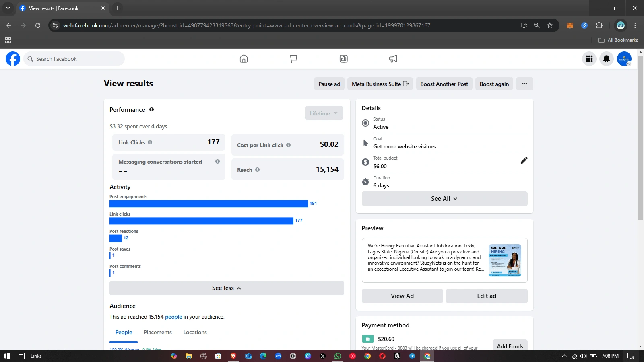The height and width of the screenshot is (362, 644).
Task: Open the Home icon in Facebook navigation
Action: [x=244, y=59]
